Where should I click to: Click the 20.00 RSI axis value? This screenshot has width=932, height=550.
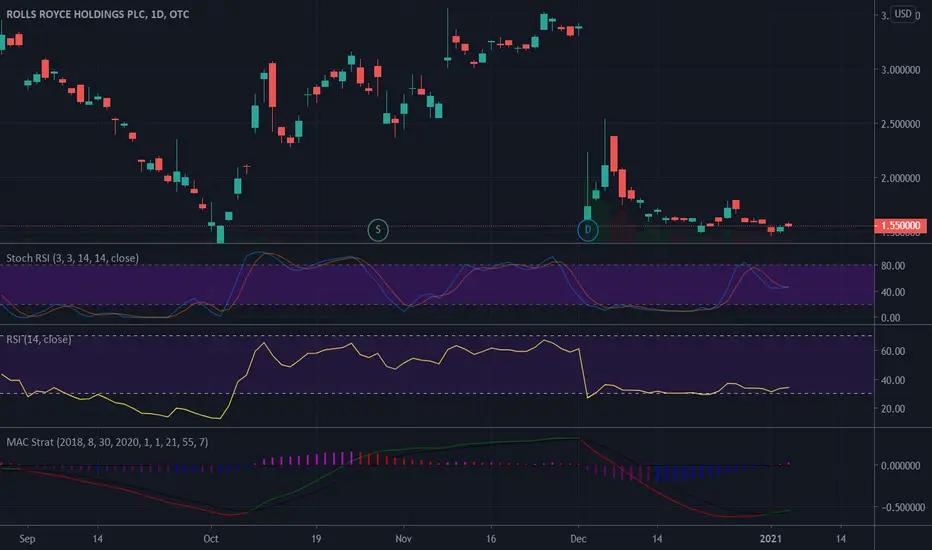[x=893, y=408]
